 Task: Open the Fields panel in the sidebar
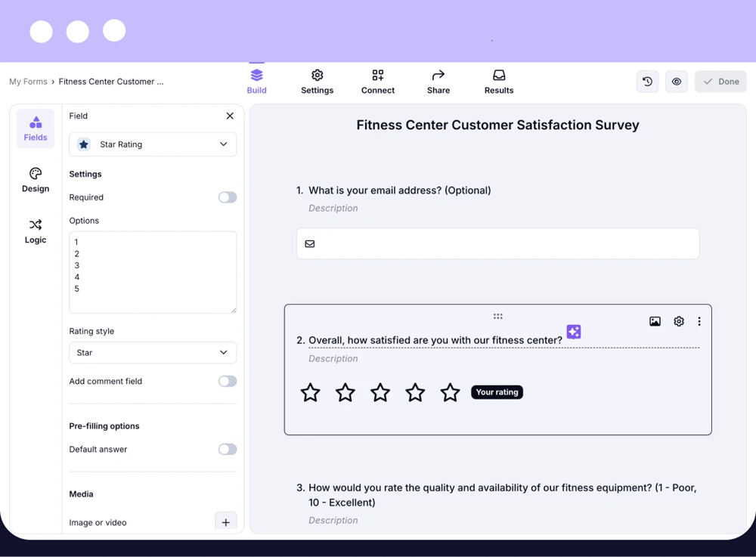tap(35, 128)
